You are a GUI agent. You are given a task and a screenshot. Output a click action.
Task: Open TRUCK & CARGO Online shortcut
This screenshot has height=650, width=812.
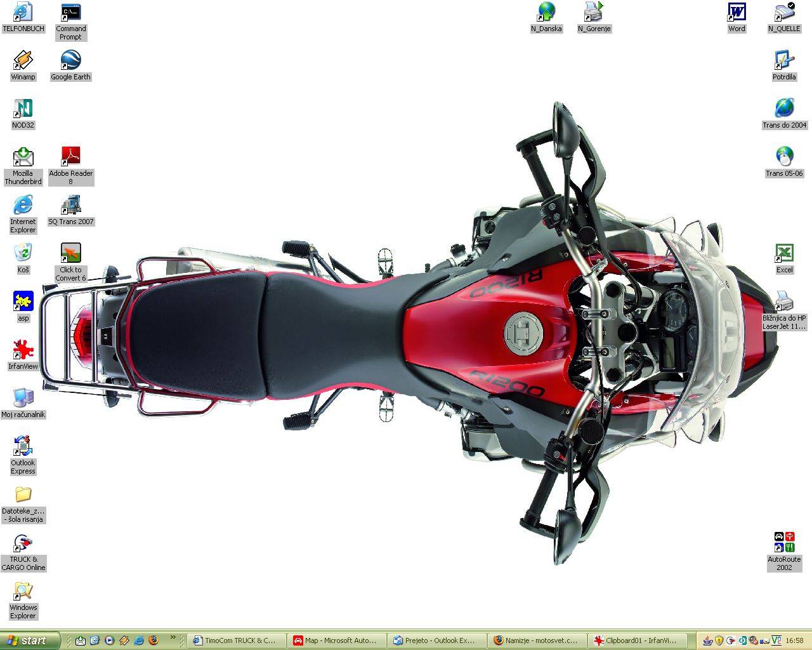(23, 552)
